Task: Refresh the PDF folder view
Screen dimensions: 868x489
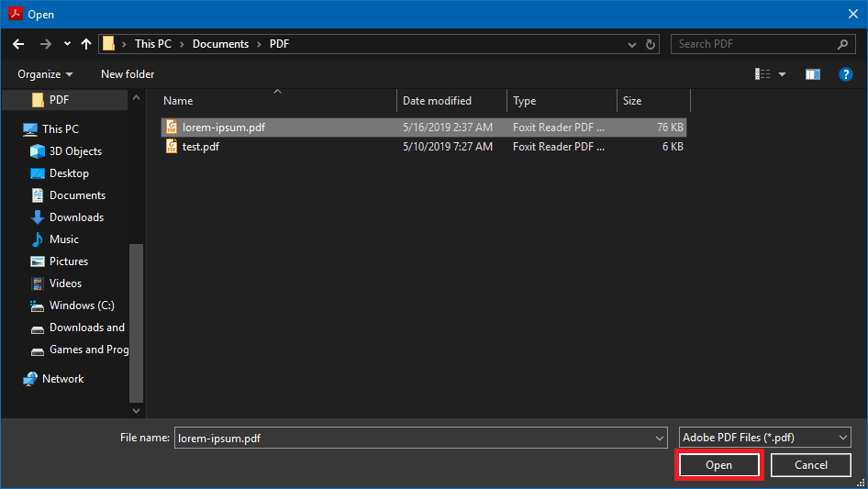Action: (x=651, y=44)
